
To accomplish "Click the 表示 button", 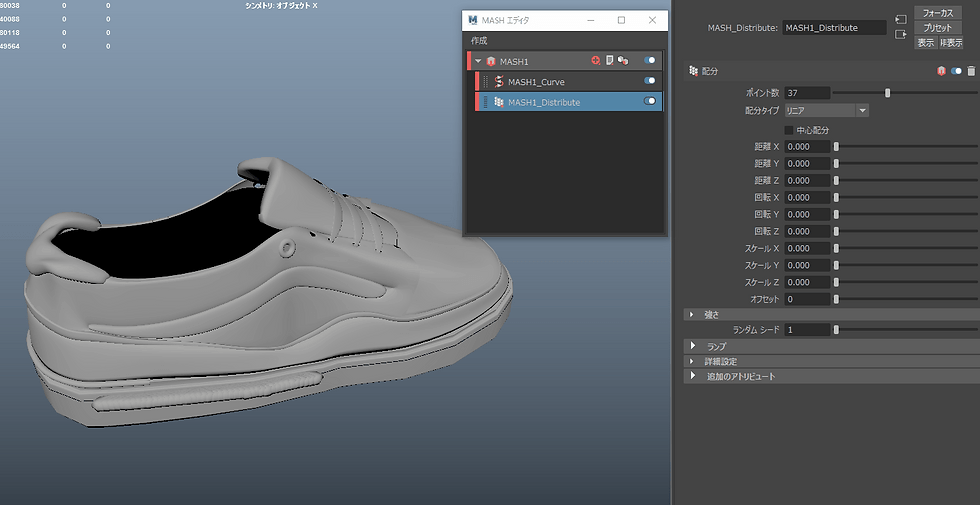I will tap(926, 42).
